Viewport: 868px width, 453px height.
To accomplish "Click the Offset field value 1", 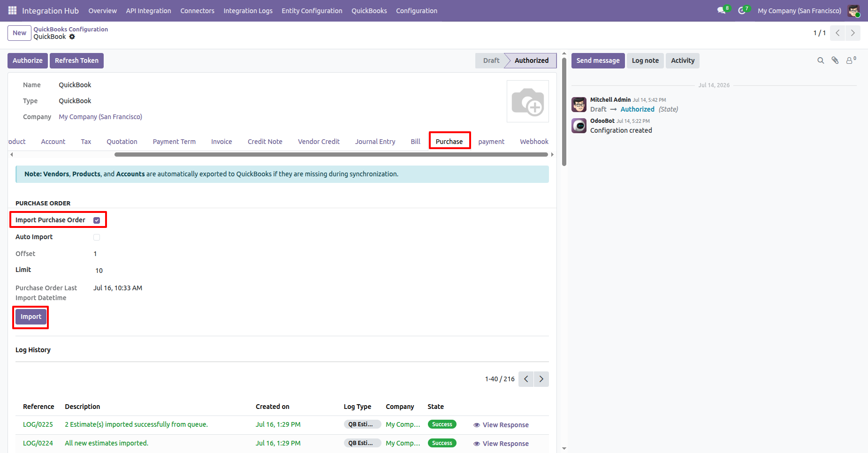I will click(95, 254).
